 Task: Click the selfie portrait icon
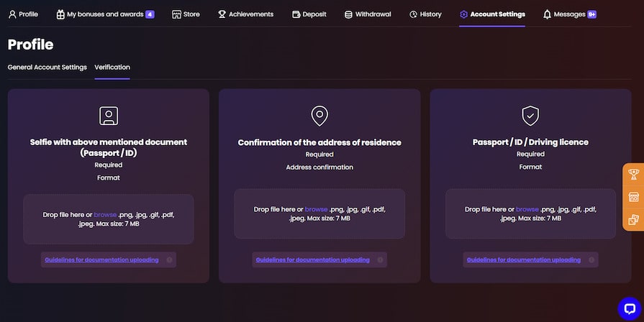point(109,116)
